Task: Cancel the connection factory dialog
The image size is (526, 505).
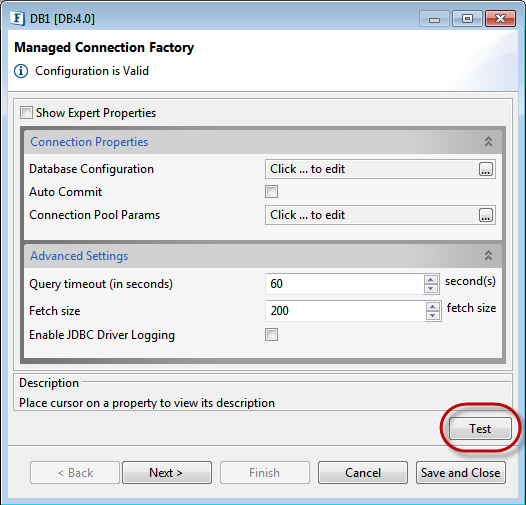Action: click(x=363, y=472)
